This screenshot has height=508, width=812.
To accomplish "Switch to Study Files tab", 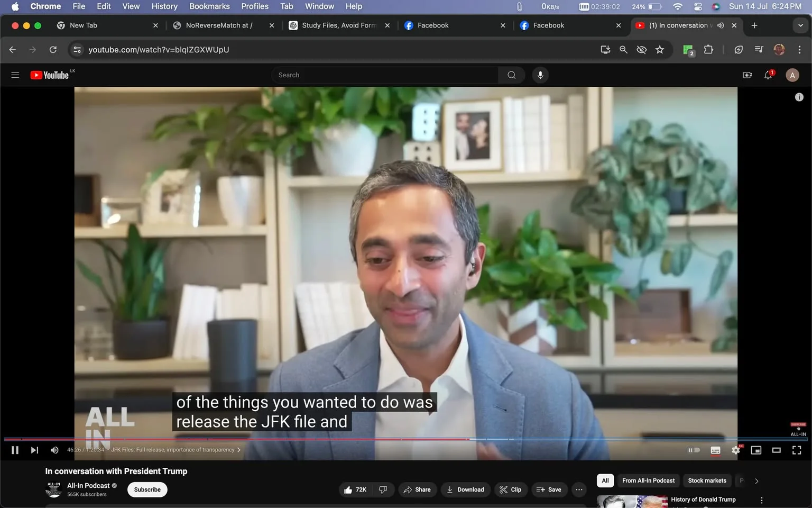I will (x=339, y=25).
